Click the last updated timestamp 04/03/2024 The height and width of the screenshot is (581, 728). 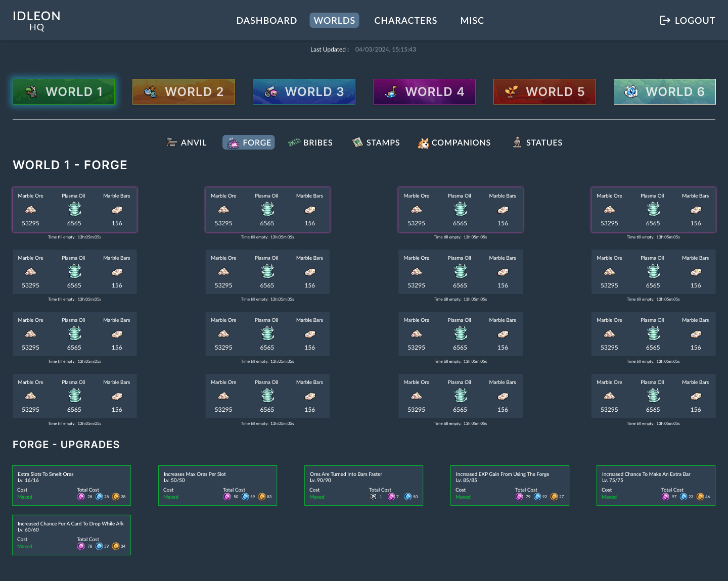pos(386,50)
